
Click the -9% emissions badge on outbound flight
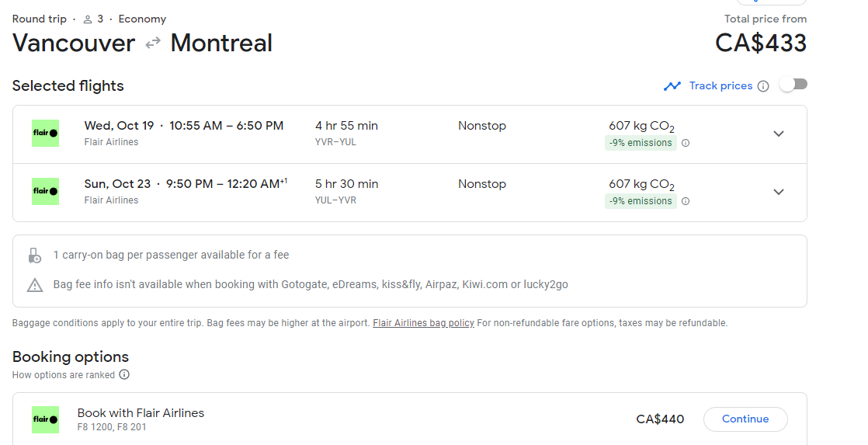[641, 143]
